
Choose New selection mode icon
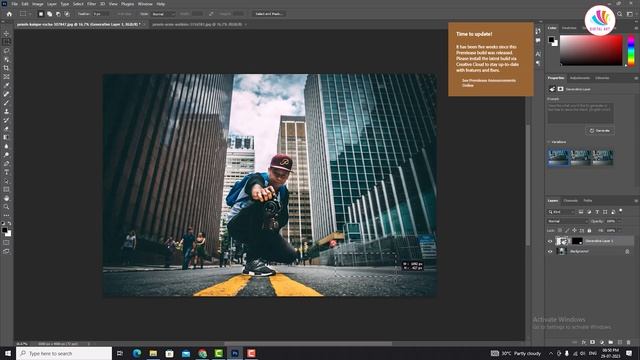(41, 14)
